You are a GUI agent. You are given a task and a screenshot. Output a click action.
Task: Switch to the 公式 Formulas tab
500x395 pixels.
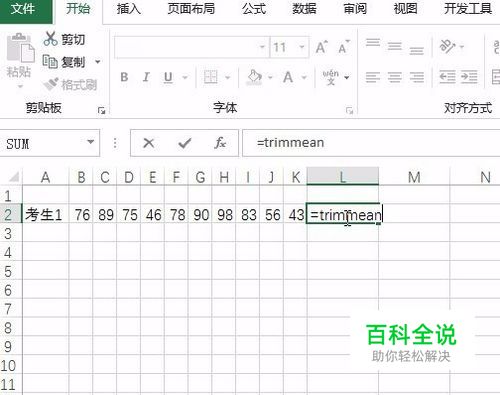[254, 9]
